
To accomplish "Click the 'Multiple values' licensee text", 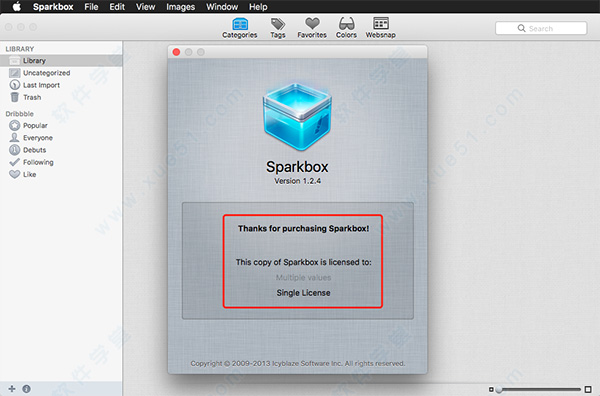I will [303, 277].
